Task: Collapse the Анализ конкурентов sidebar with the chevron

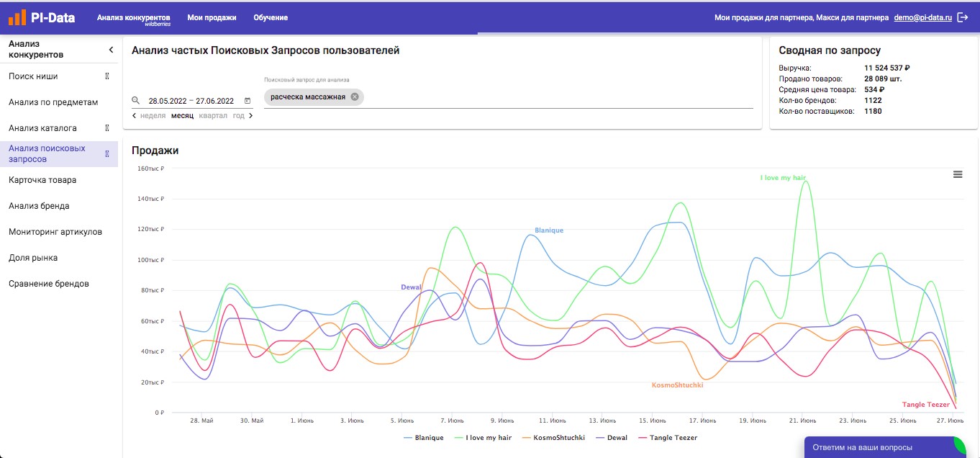Action: [111, 50]
